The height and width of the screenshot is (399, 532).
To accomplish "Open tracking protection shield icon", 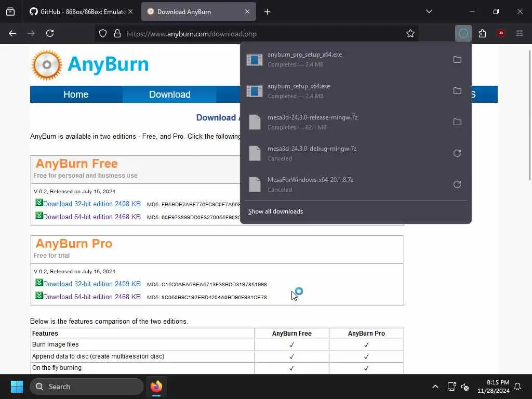I will coord(103,34).
